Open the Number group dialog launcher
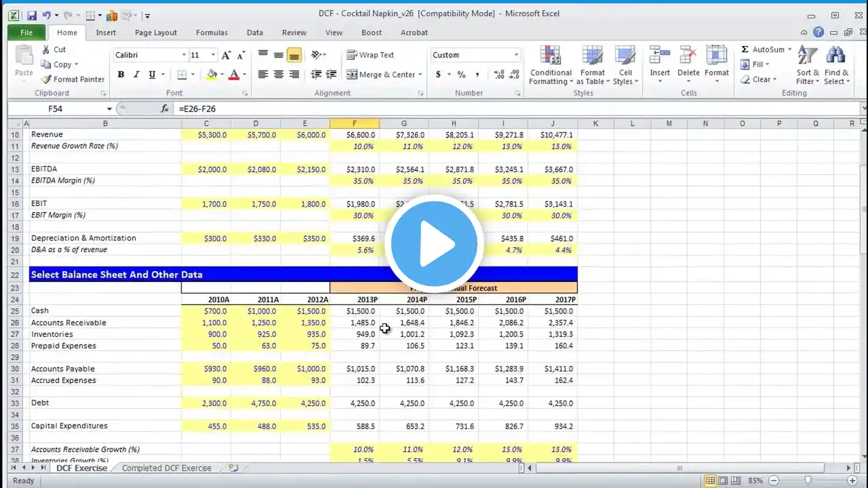This screenshot has width=868, height=488. pyautogui.click(x=517, y=94)
